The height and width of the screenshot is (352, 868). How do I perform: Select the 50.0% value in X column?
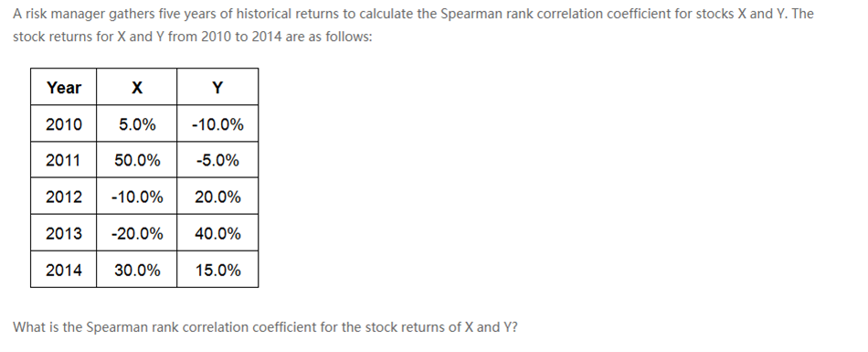(x=137, y=160)
